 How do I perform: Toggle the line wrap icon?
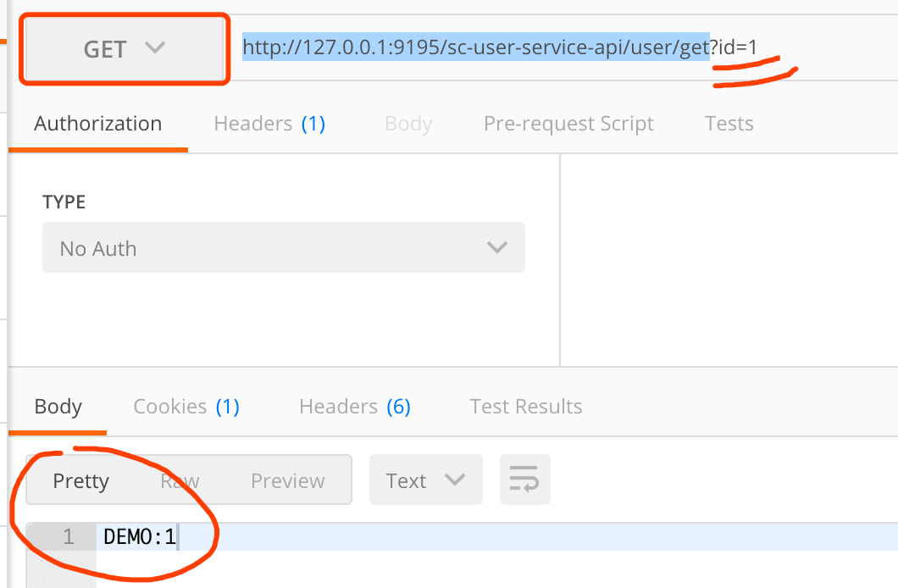(524, 480)
